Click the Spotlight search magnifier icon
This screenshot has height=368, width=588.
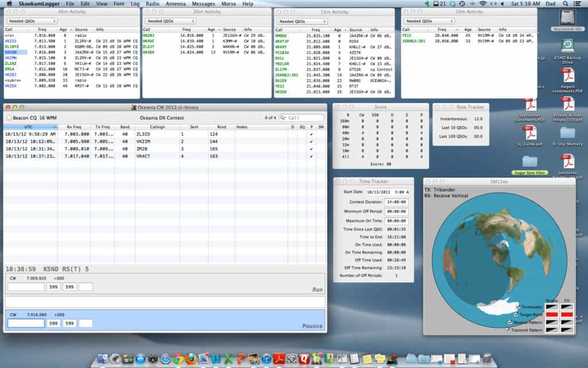[566, 3]
